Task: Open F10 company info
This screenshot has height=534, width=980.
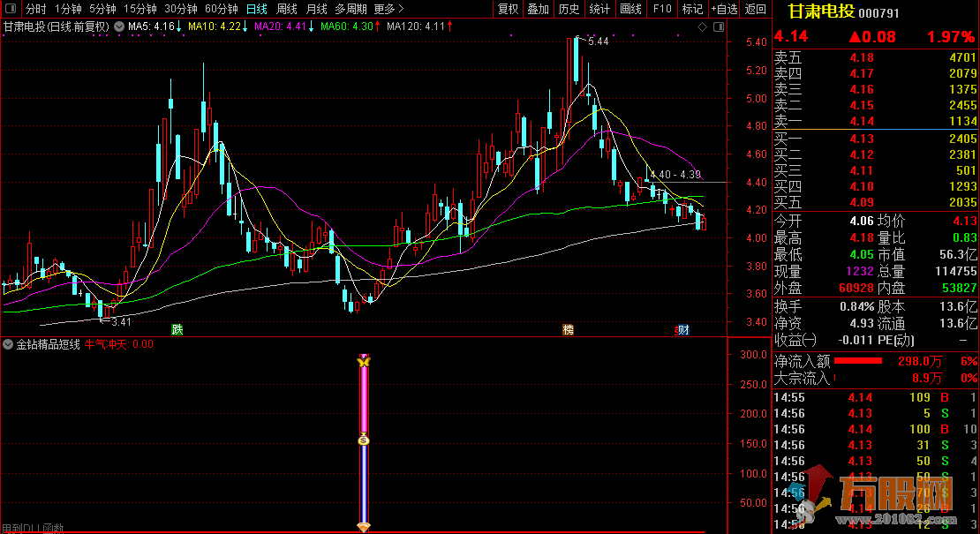Action: tap(662, 9)
